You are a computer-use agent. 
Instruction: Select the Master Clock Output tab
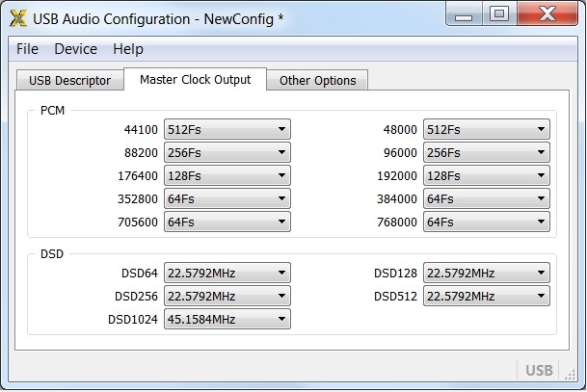(x=195, y=80)
